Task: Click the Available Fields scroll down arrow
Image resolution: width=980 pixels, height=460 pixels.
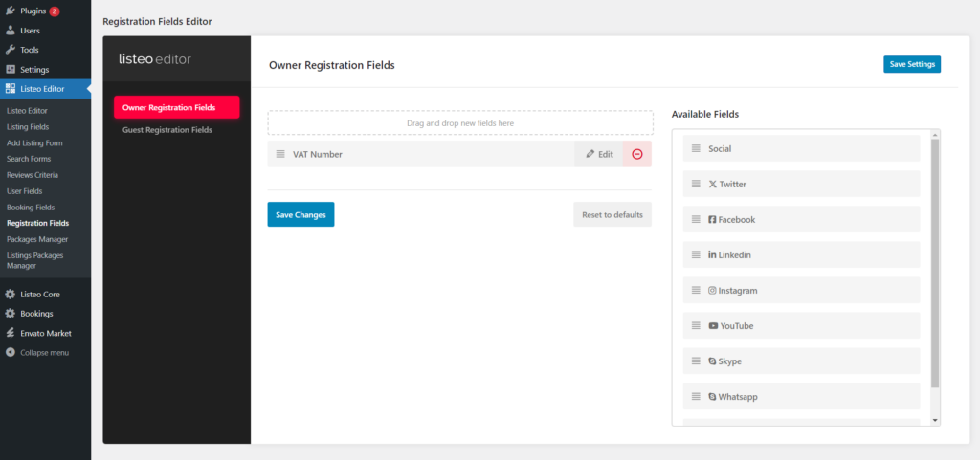Action: pos(935,420)
